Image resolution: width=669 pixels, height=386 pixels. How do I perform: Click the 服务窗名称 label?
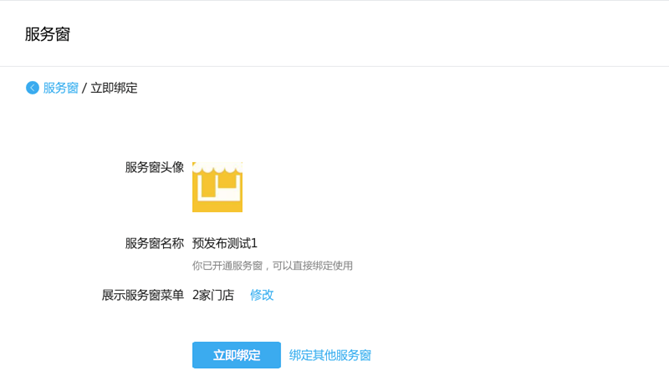pyautogui.click(x=154, y=243)
